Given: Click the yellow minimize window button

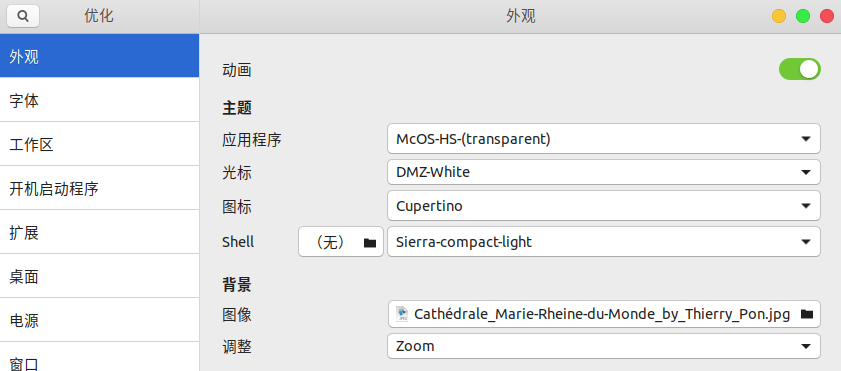Looking at the screenshot, I should pyautogui.click(x=779, y=16).
